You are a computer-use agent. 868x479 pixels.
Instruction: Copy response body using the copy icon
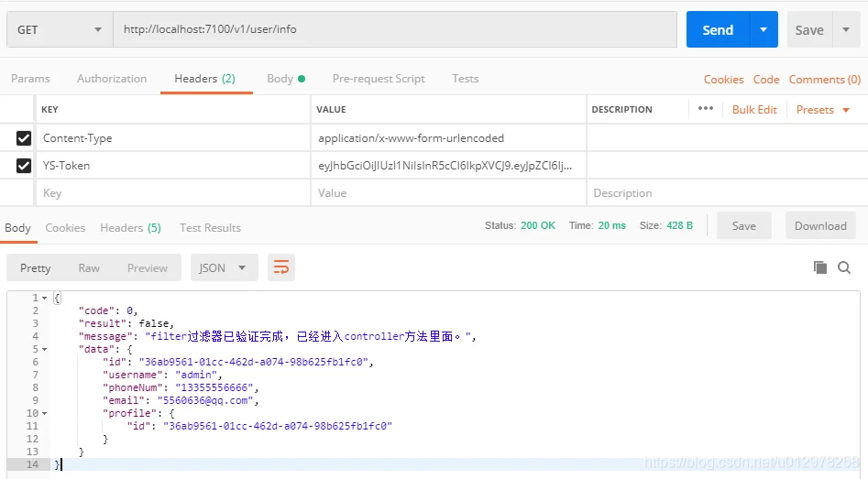[819, 267]
